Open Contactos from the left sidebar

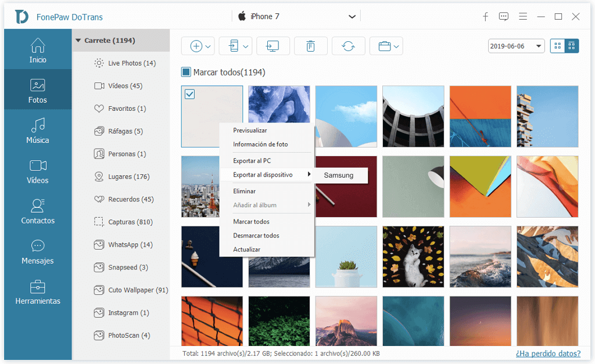[x=38, y=212]
